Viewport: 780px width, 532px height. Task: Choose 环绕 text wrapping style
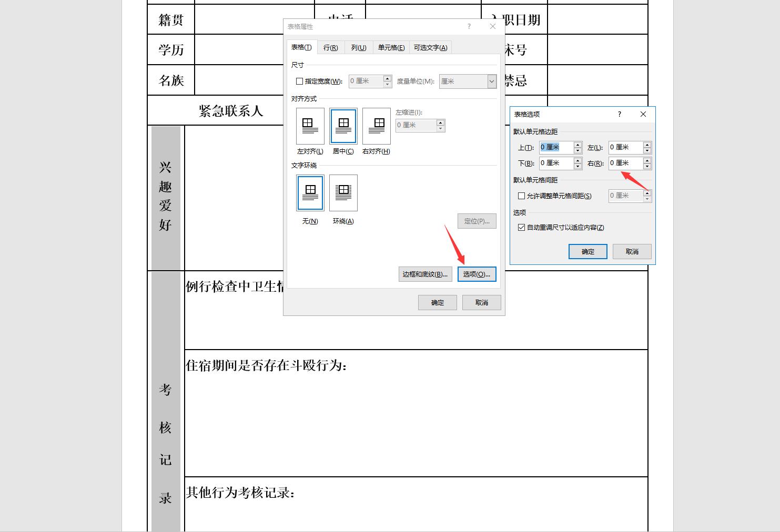tap(343, 193)
